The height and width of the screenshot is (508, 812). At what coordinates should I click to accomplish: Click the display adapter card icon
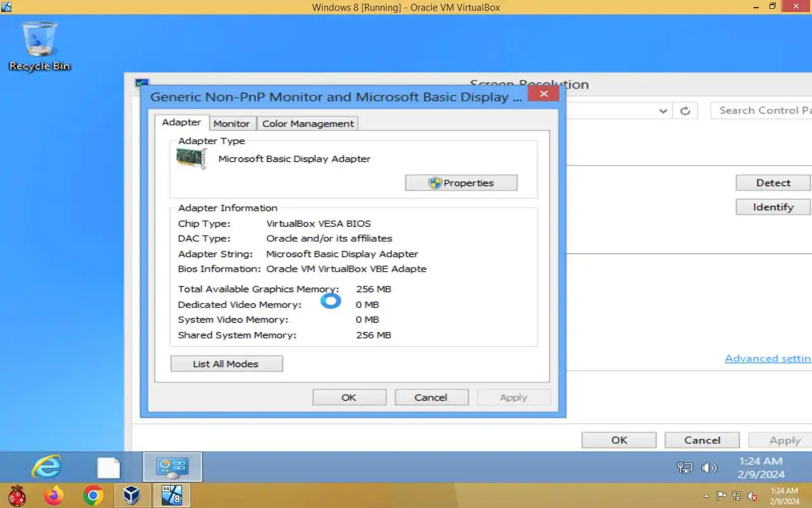[x=192, y=159]
